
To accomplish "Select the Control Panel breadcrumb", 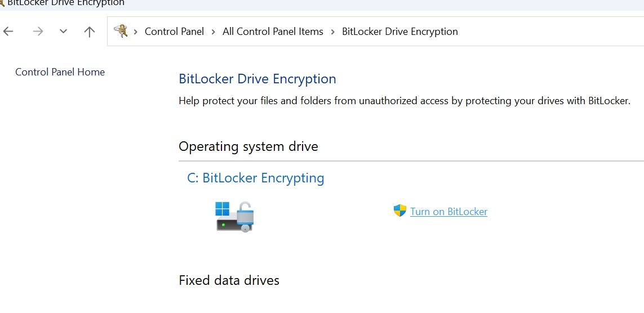I will [174, 32].
